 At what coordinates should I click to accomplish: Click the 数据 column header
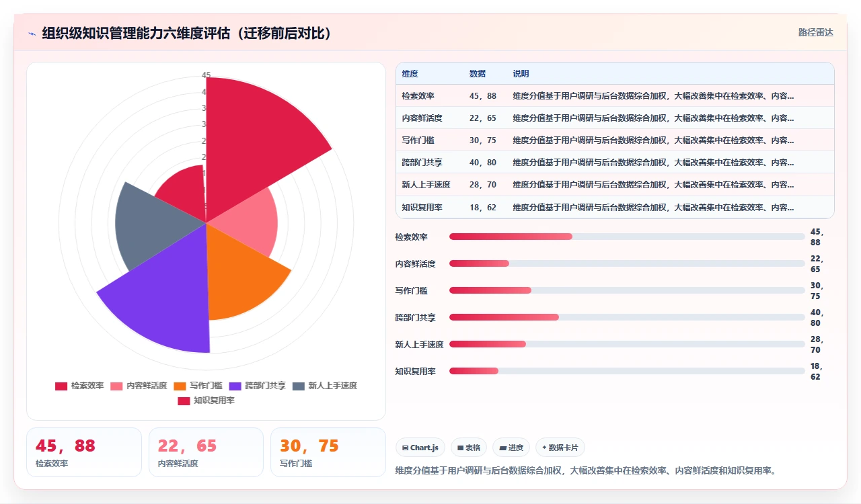click(x=478, y=74)
